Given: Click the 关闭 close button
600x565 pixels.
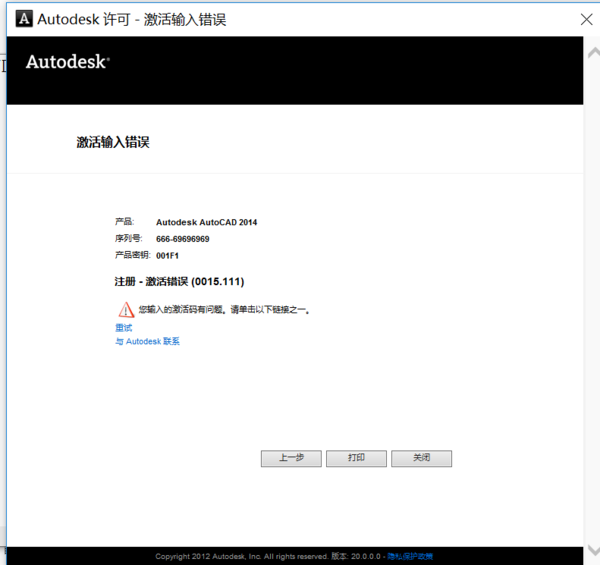Looking at the screenshot, I should click(421, 458).
